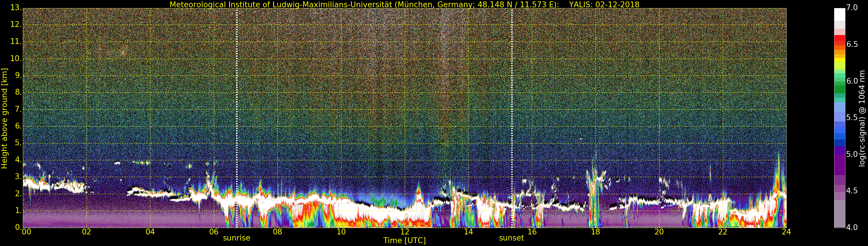Screen dimensions: 868x246
Task: Click the '16' tick on the time axis
Action: coord(532,232)
